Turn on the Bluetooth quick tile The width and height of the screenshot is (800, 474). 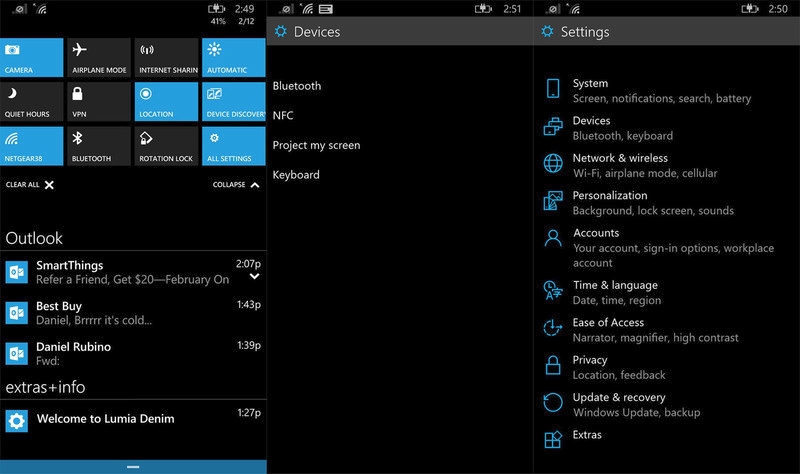(99, 146)
